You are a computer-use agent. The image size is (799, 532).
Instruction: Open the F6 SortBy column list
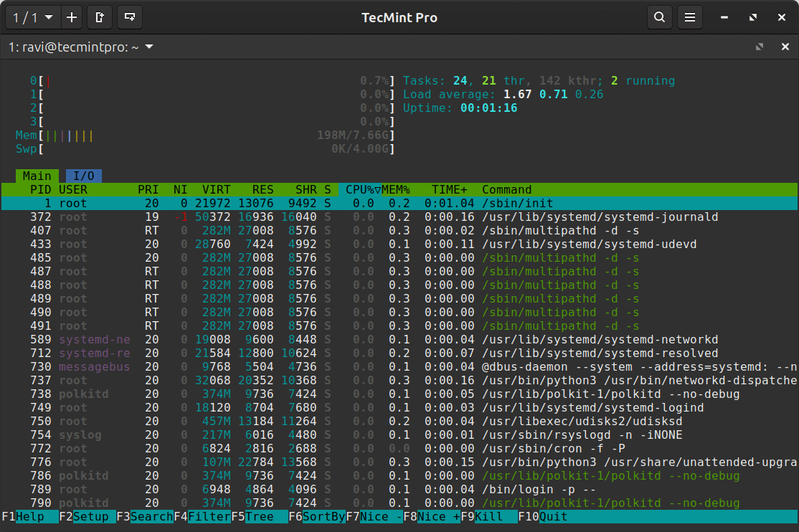(323, 517)
